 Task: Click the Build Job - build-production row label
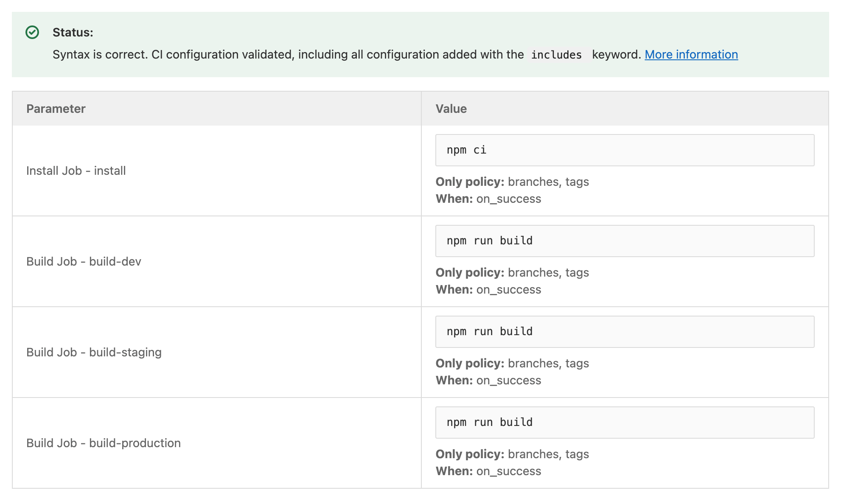(104, 443)
